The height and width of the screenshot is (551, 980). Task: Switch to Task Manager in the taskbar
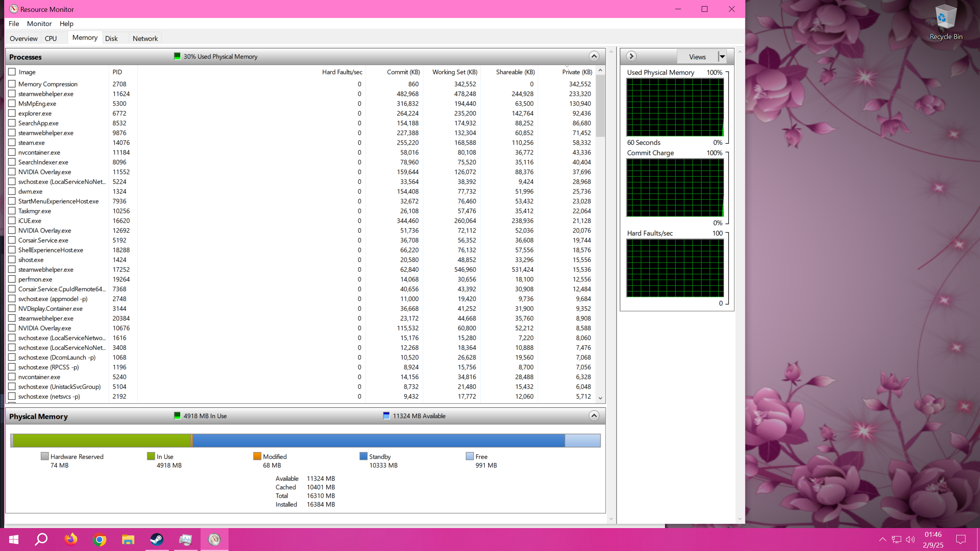pyautogui.click(x=186, y=540)
